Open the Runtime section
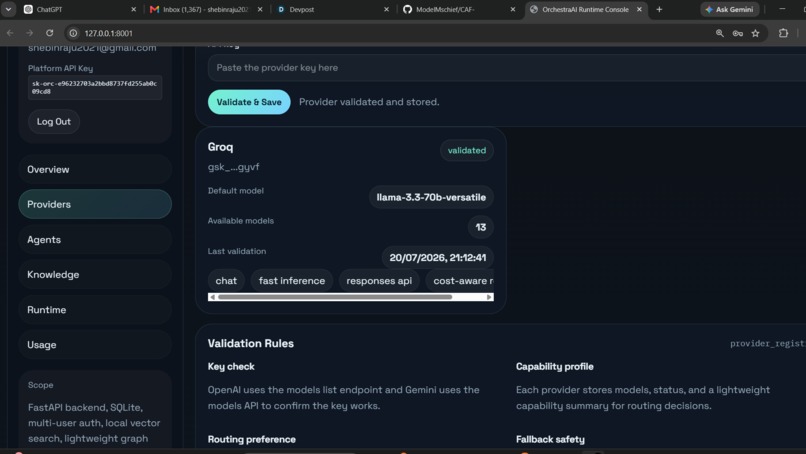Image resolution: width=806 pixels, height=454 pixels. coord(95,310)
